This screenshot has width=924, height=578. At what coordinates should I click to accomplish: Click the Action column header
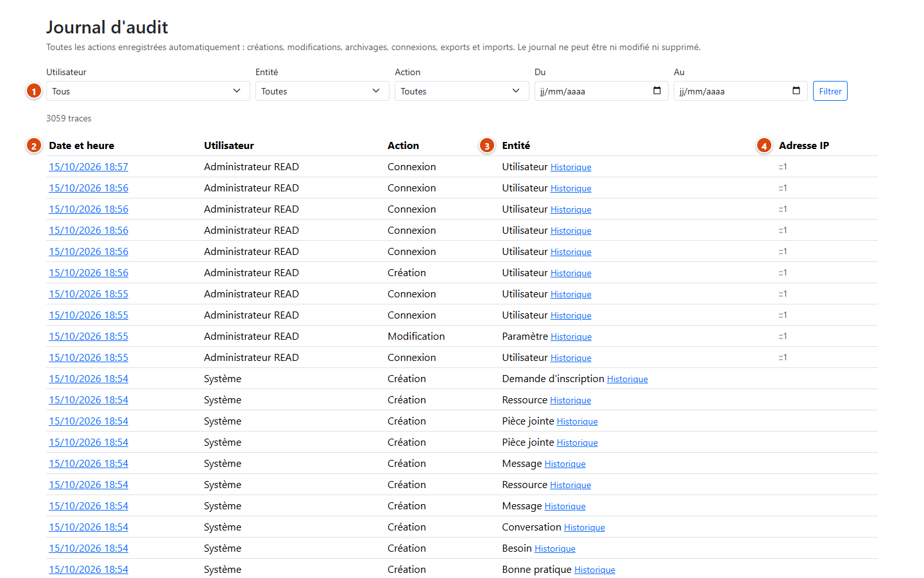[x=403, y=146]
